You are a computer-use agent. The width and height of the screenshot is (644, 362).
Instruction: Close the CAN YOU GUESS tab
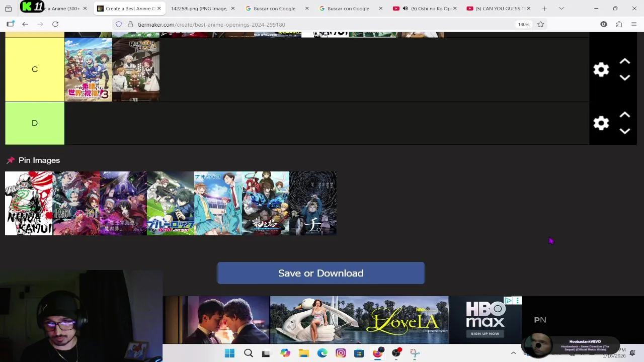pos(528,9)
